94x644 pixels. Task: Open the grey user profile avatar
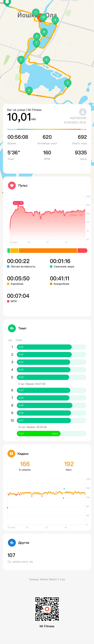coord(83,112)
